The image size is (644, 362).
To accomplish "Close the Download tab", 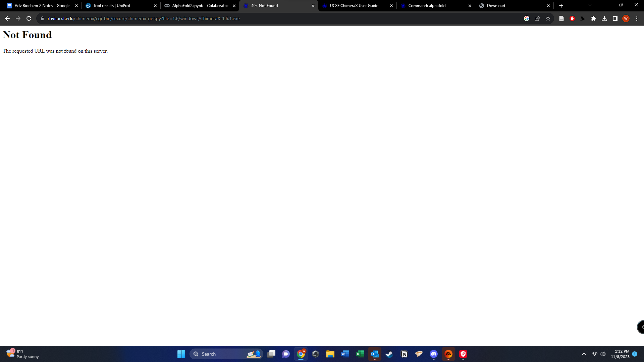I will point(548,6).
